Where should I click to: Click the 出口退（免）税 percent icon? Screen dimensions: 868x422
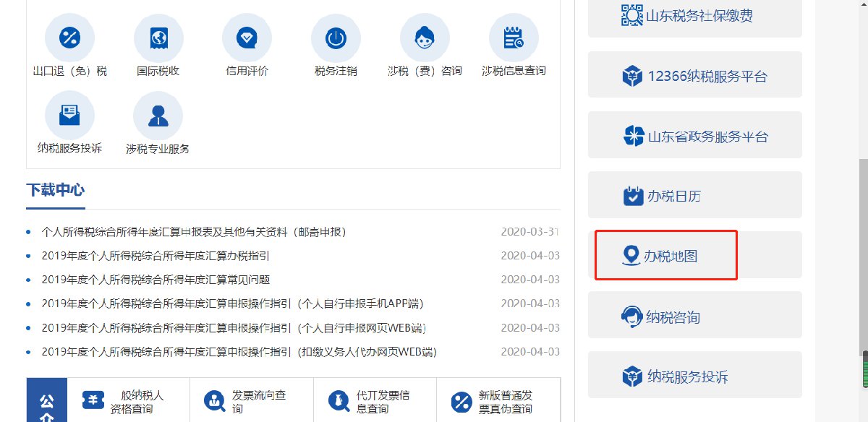tap(70, 38)
